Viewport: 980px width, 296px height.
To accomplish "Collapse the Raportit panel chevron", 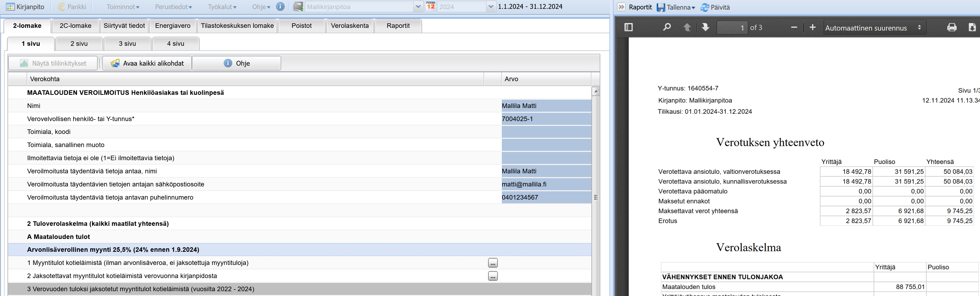I will click(621, 7).
